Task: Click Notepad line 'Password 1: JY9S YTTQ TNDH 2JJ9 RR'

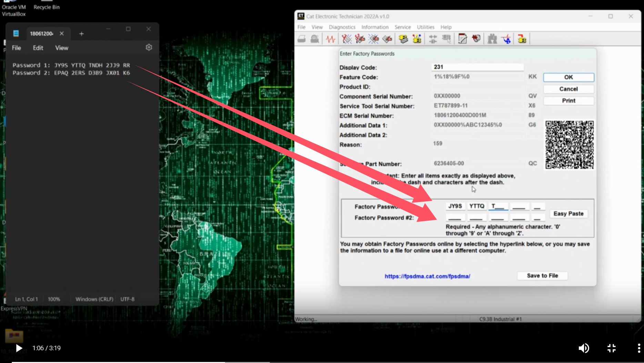Action: click(x=71, y=65)
